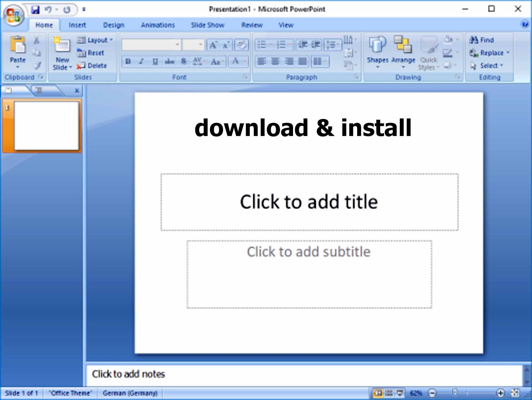
Task: Click the Office Button logo
Action: point(14,15)
